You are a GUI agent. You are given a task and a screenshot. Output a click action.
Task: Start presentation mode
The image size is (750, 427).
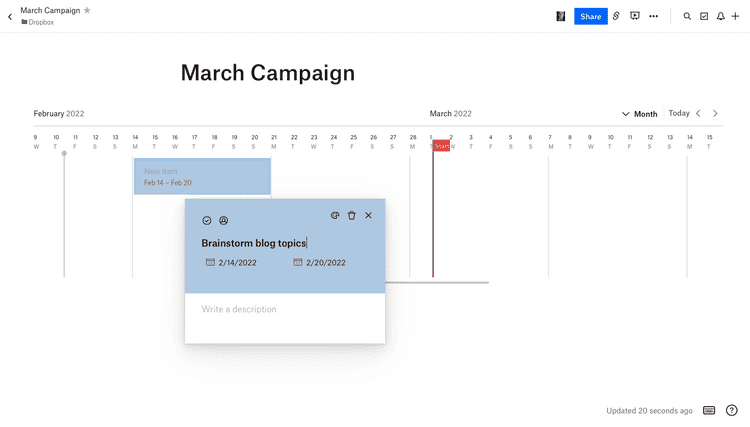coord(634,16)
